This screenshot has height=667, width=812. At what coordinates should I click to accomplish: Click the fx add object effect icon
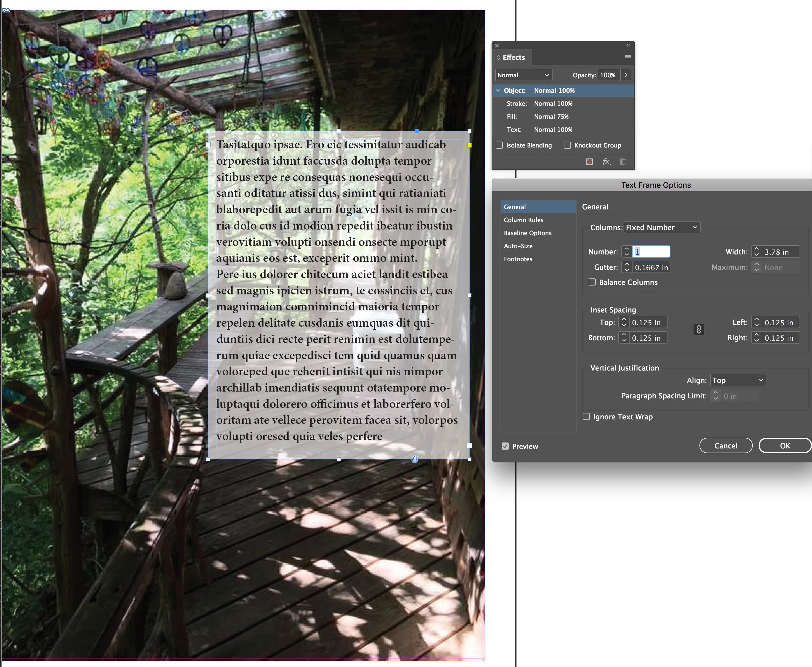coord(606,162)
